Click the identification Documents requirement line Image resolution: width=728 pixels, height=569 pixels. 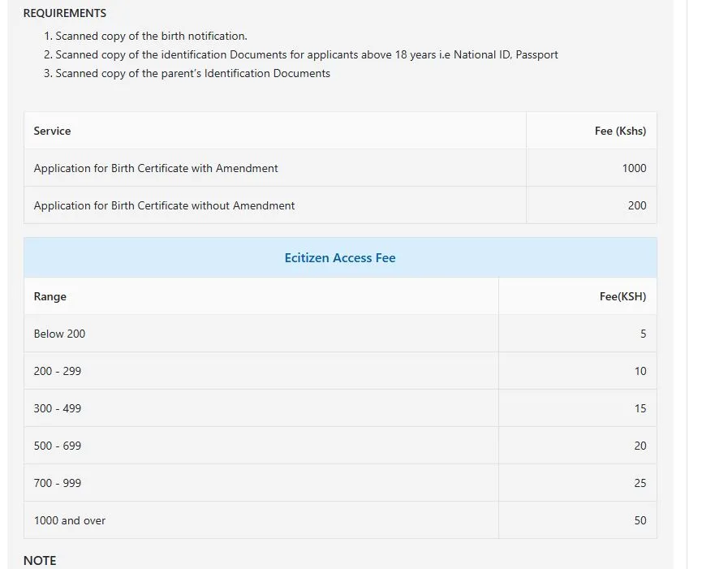click(x=307, y=55)
